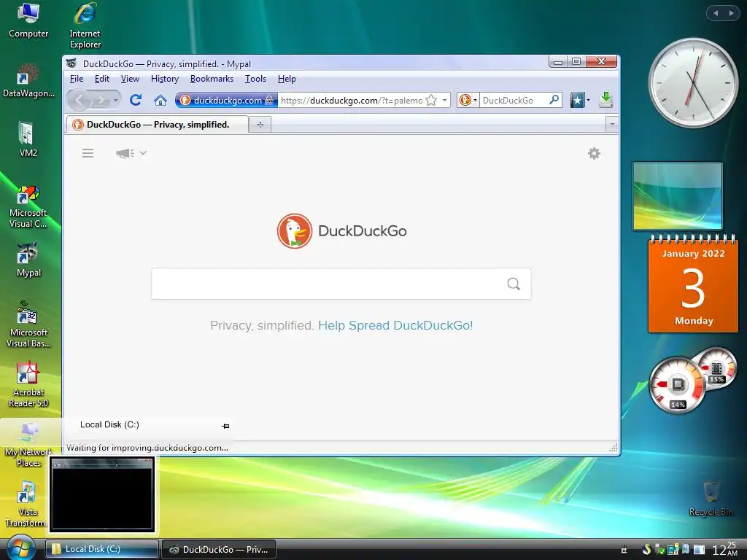Select the Microsoft Visual C++ shortcut

pyautogui.click(x=28, y=206)
